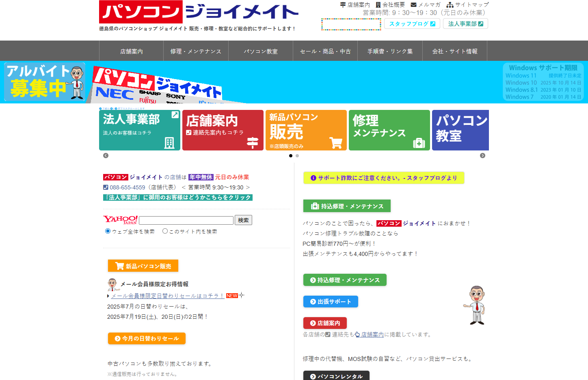Viewport: 588px width, 380px height.
Task: Open the メルマガ envelope link
Action: (426, 5)
